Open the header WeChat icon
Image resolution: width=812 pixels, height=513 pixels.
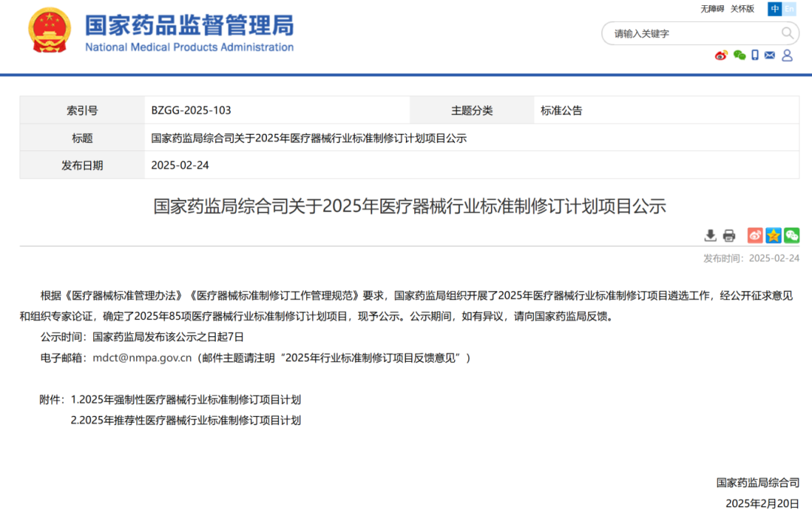(x=740, y=55)
